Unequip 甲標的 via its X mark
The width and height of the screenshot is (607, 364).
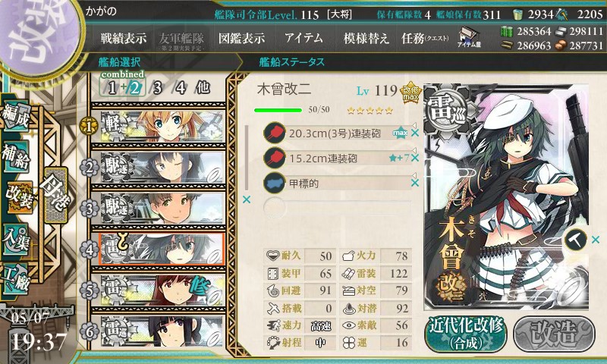click(x=415, y=183)
